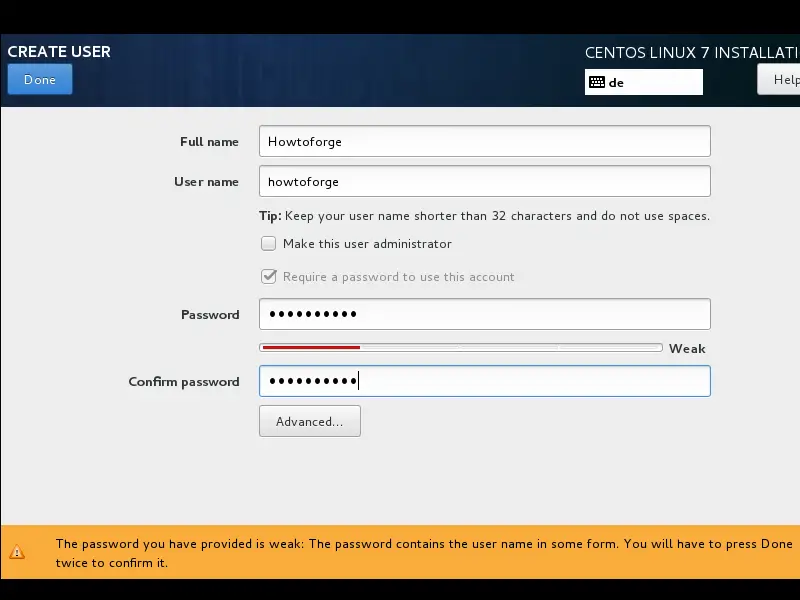Click Make this user administrator label

pos(367,244)
